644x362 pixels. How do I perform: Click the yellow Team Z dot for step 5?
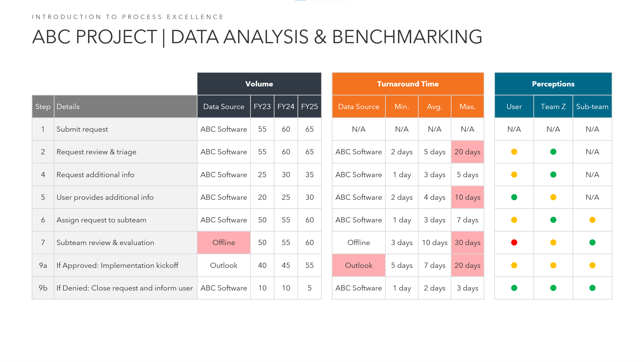553,197
